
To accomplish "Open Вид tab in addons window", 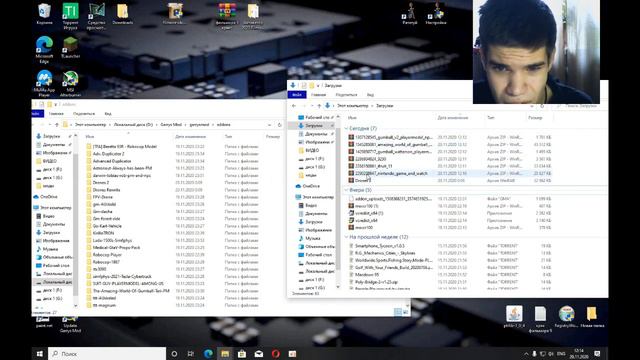I will pos(108,113).
